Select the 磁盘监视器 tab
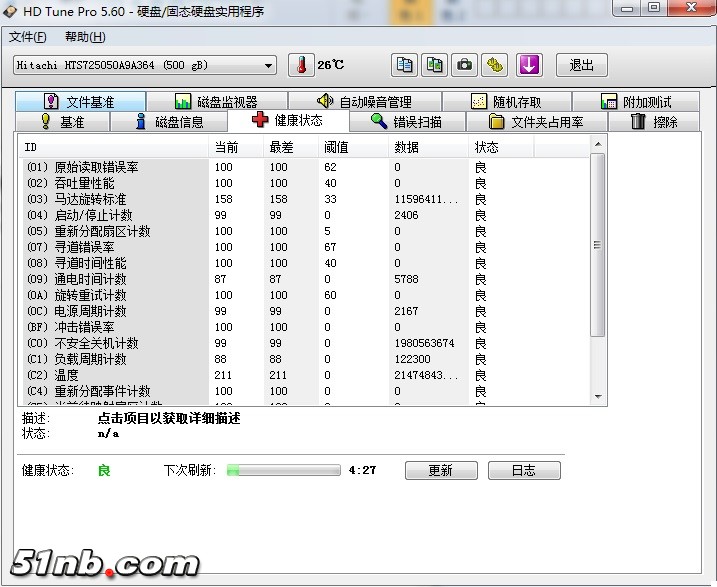 click(x=216, y=102)
